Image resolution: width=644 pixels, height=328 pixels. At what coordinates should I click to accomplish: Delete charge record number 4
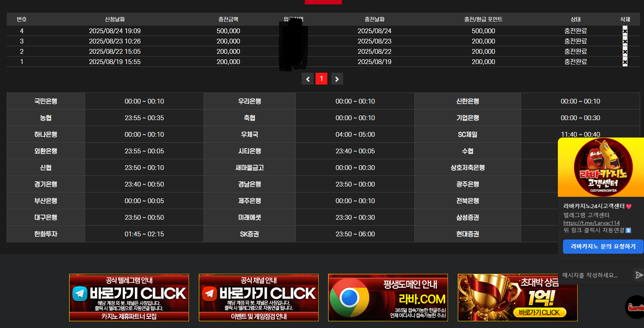[x=625, y=31]
